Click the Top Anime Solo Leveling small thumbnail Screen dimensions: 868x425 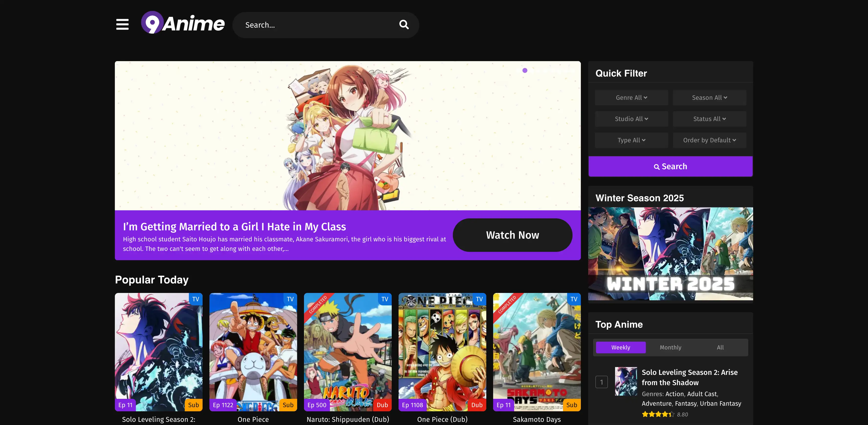(x=626, y=381)
